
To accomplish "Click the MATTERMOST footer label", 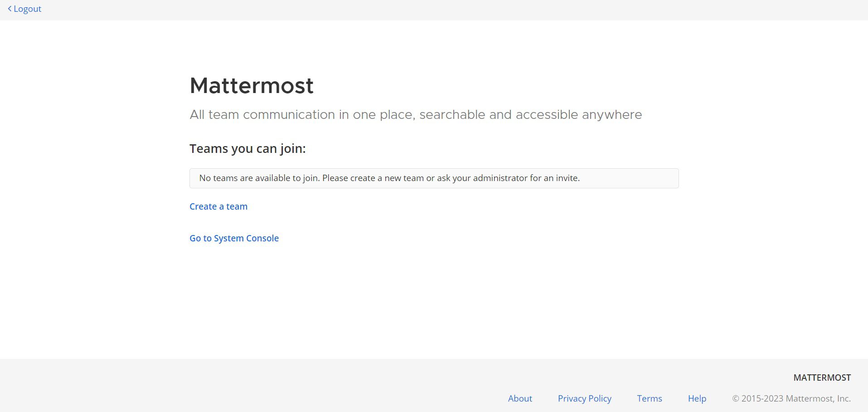I will [x=822, y=378].
